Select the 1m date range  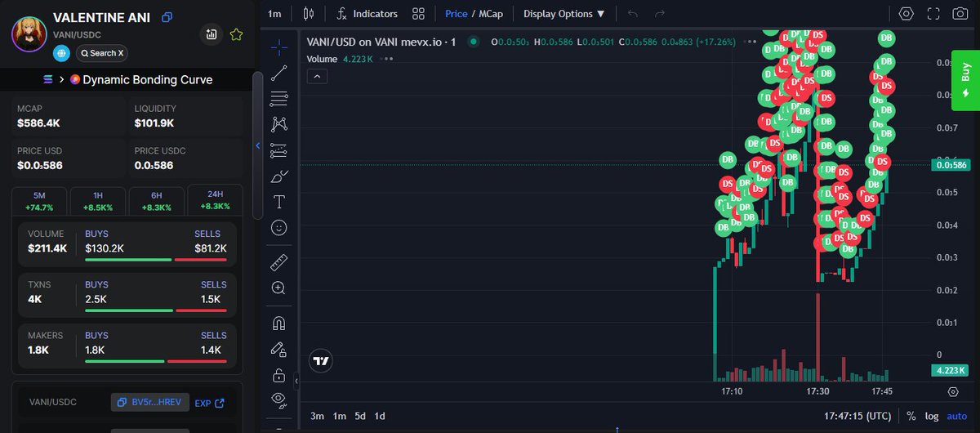click(x=339, y=416)
